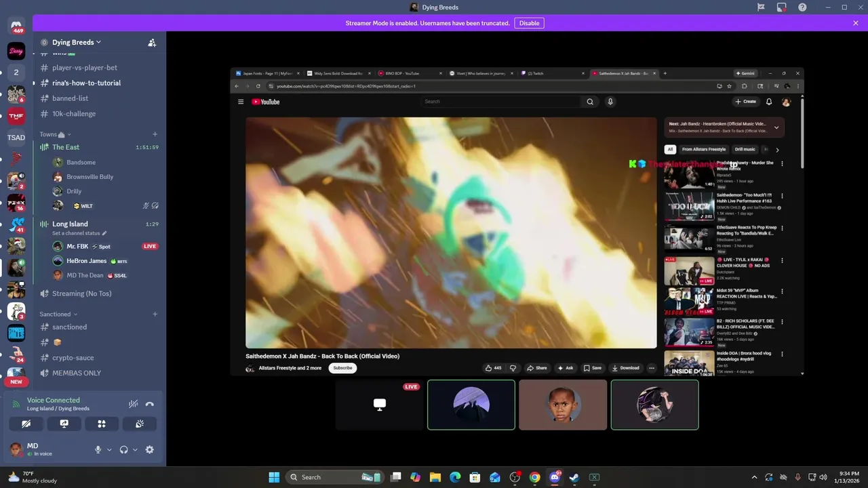The width and height of the screenshot is (868, 488).
Task: Click Subscribe in the streamed YouTube page
Action: tap(342, 368)
